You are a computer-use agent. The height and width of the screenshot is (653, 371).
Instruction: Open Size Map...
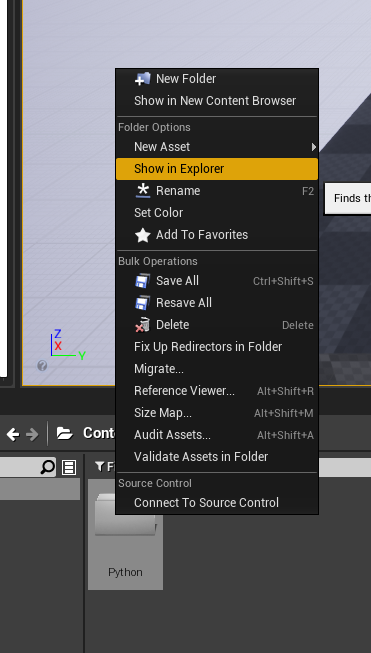(217, 413)
